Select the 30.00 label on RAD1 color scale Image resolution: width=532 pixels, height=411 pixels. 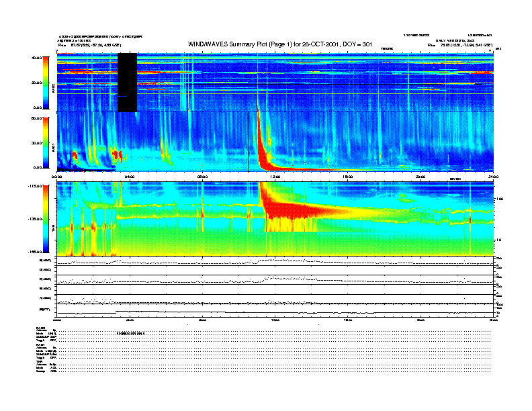[36, 143]
